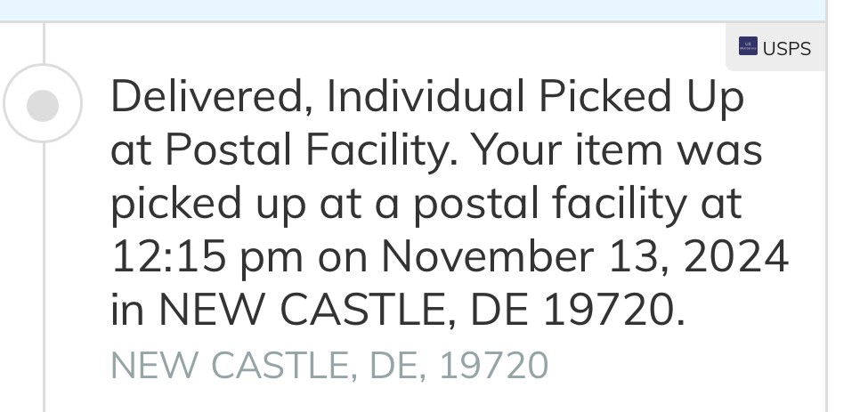The width and height of the screenshot is (868, 412).
Task: Click the "Delivered, Individual Picked Up" status line
Action: click(426, 98)
